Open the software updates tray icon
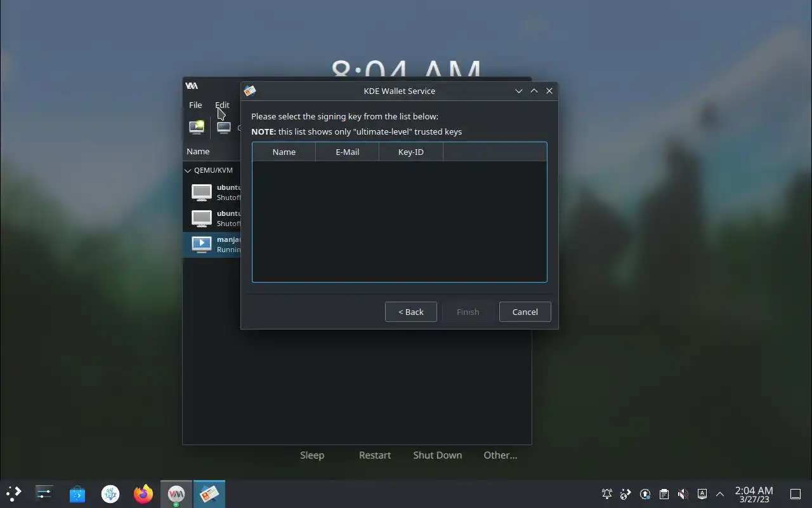Viewport: 812px width, 508px height. coord(645,494)
